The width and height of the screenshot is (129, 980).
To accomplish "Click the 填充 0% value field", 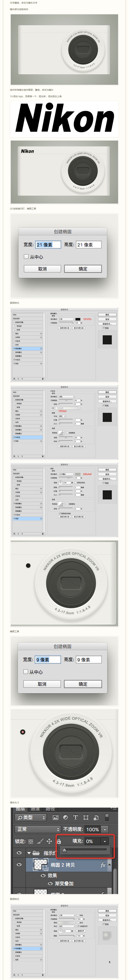I will click(x=93, y=842).
